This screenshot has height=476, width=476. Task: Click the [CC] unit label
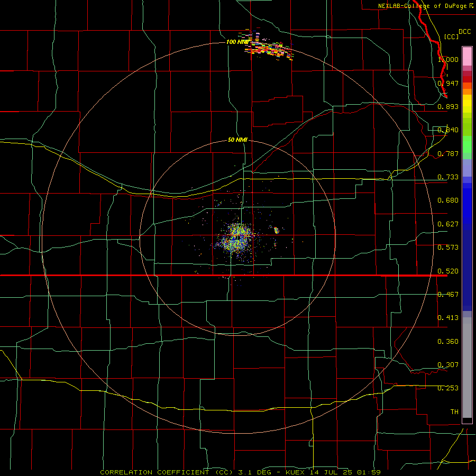click(451, 36)
